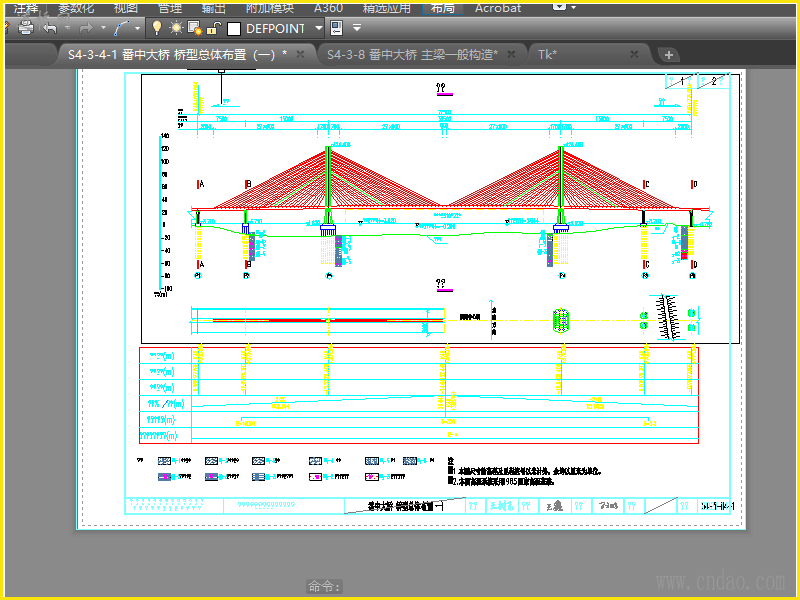
Task: Click the Undo arrow icon
Action: point(49,28)
